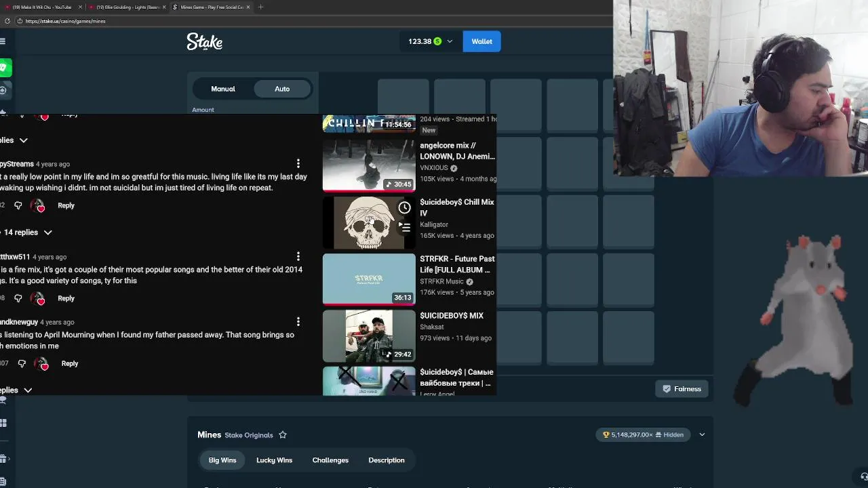Click the Fairness button
Viewport: 868px width, 488px height.
tap(682, 389)
